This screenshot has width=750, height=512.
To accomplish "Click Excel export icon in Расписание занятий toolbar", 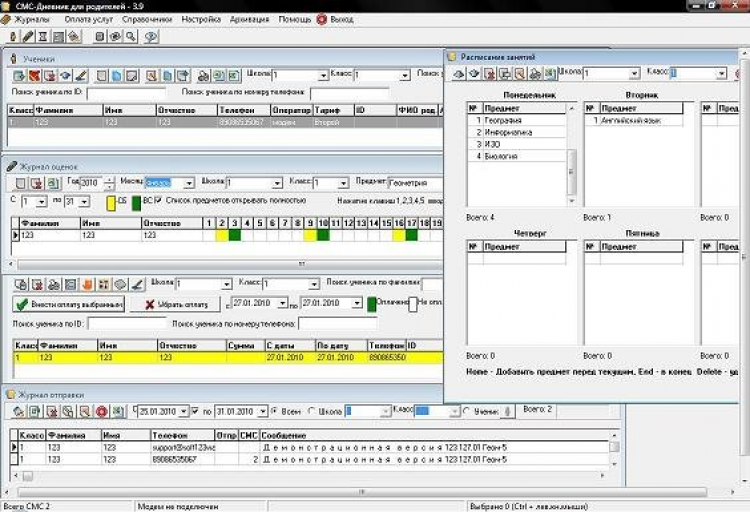I will pos(551,74).
